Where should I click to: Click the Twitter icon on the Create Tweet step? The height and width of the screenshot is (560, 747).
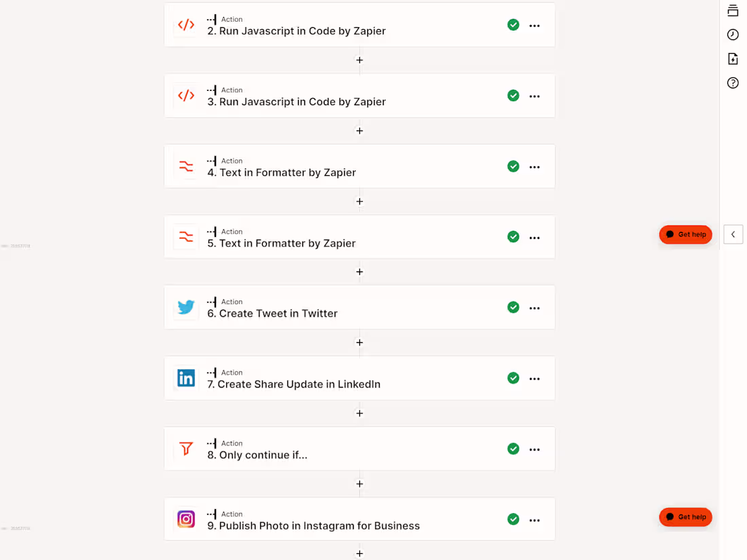185,307
